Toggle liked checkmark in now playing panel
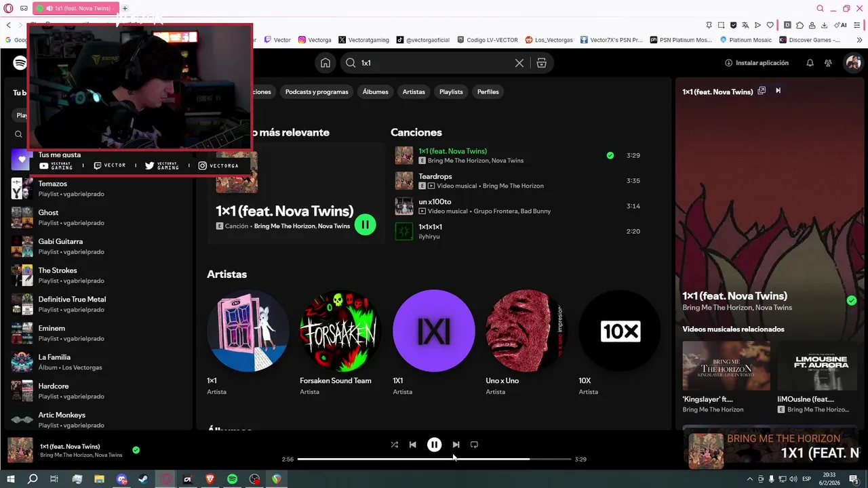The image size is (868, 488). [852, 300]
